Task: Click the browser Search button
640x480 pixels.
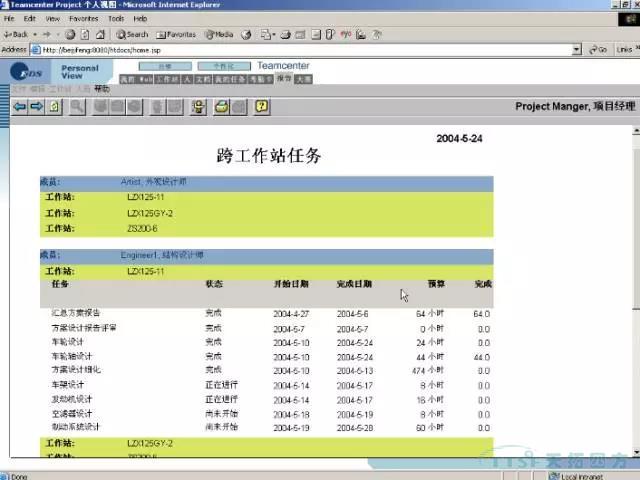Action: tap(132, 34)
